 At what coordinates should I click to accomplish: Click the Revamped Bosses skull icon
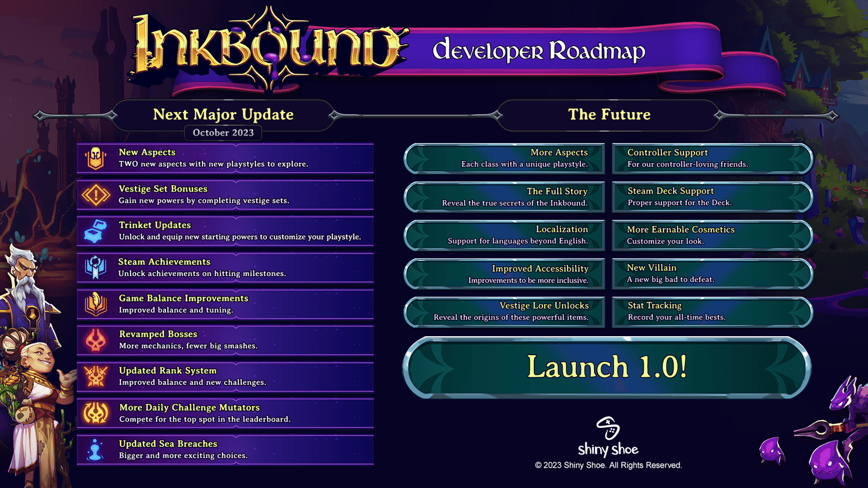[x=95, y=341]
